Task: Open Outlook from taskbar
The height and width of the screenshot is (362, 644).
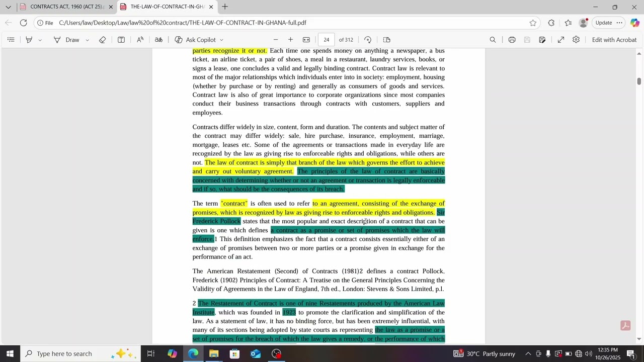Action: coord(256,353)
